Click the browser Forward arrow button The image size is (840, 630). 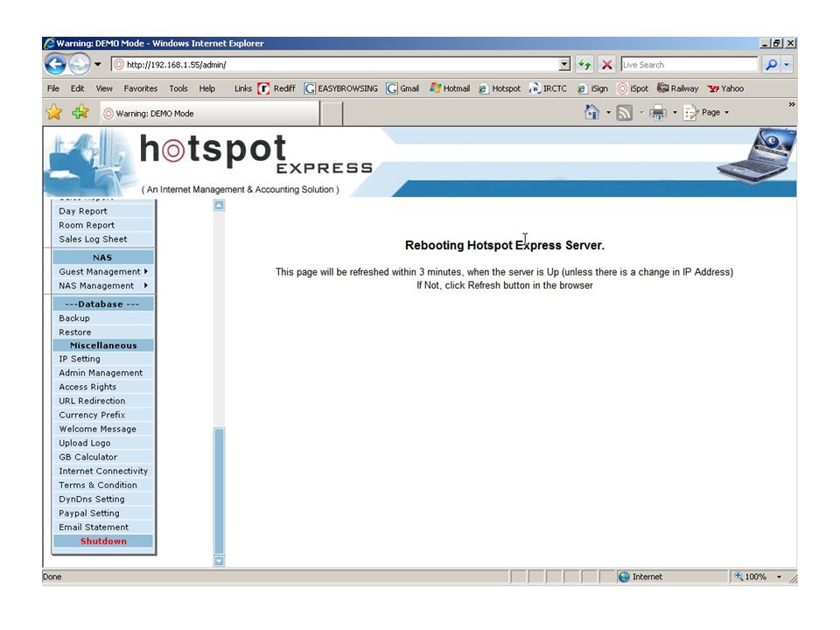click(80, 65)
